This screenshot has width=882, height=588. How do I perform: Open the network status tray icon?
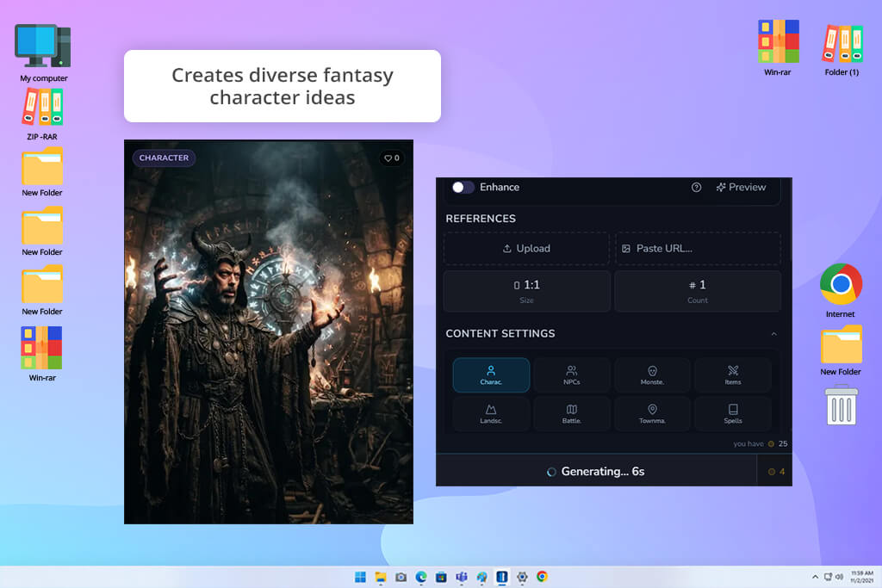click(828, 577)
